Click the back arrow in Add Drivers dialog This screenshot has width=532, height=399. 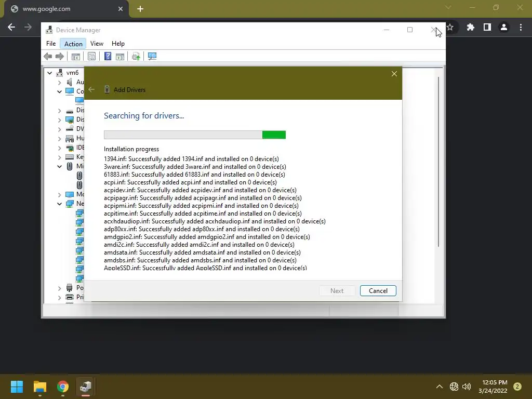tap(91, 89)
